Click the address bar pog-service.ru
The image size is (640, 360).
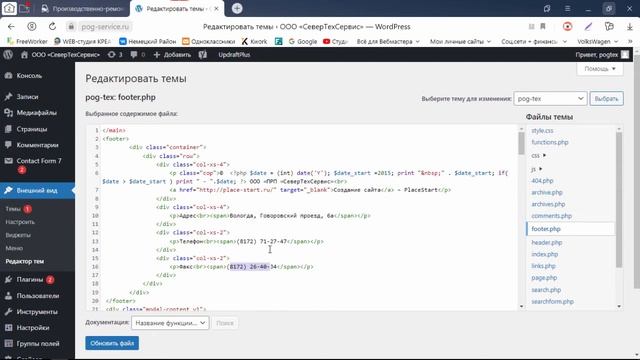105,27
